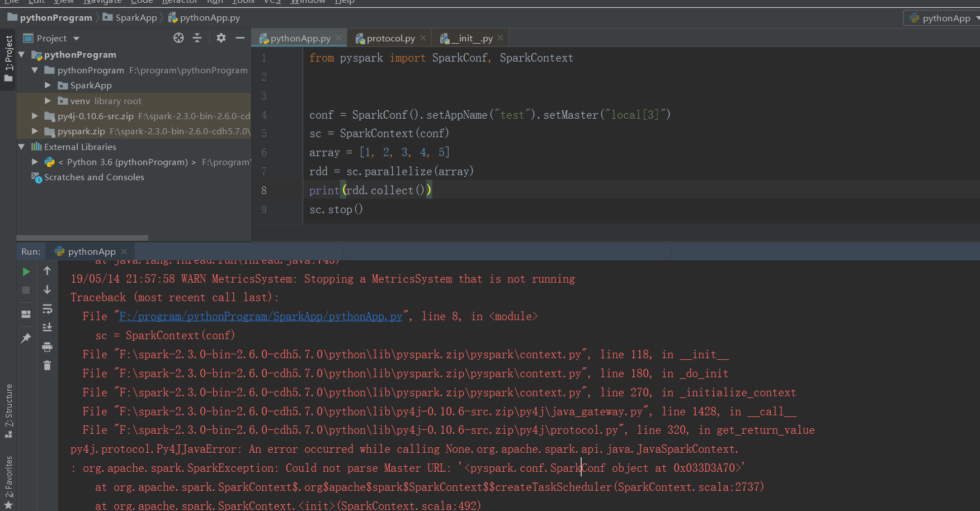The height and width of the screenshot is (511, 980).
Task: Collapse the pythonProgram F:\program folder
Action: (x=35, y=70)
